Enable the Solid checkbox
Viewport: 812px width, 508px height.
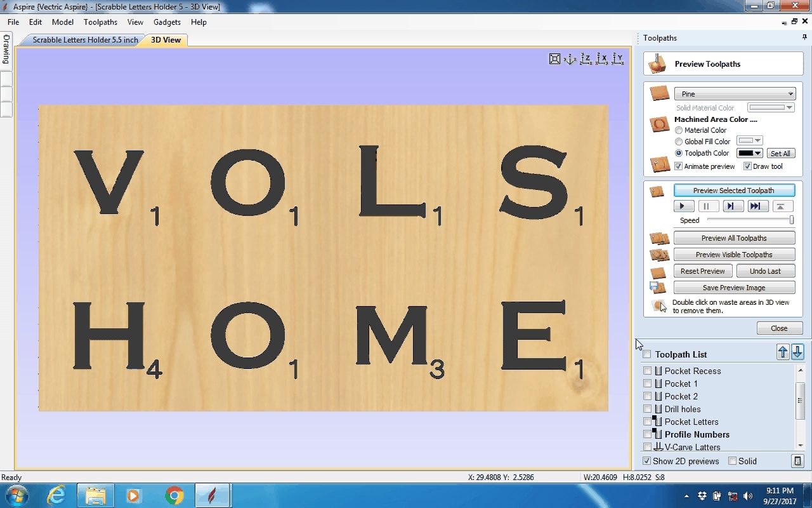[x=732, y=461]
